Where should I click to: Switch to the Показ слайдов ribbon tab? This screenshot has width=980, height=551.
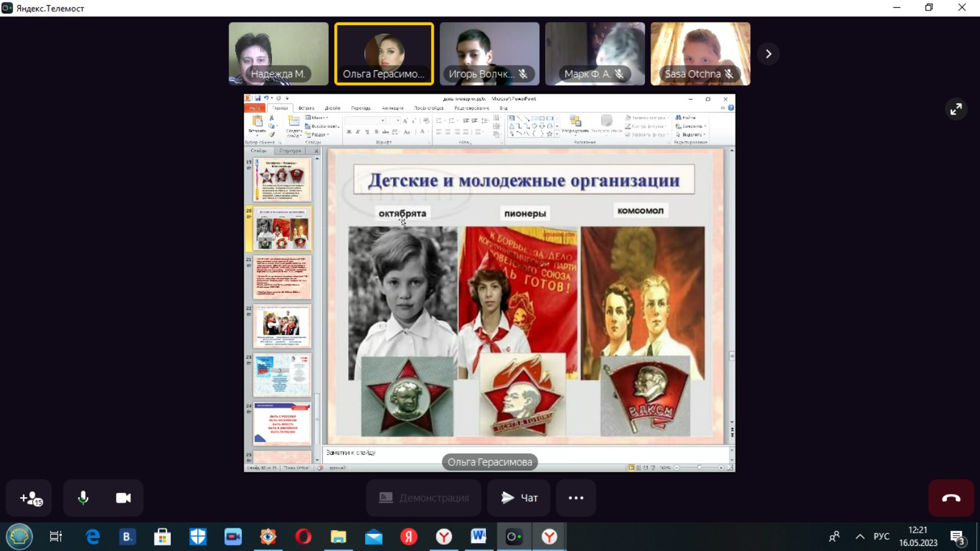click(x=428, y=108)
